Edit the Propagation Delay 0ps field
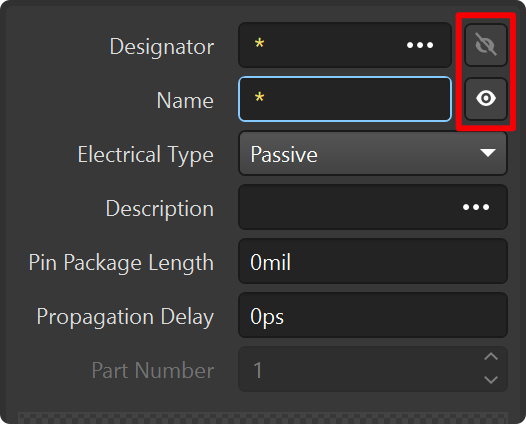Screen dimensions: 526x424 [x=373, y=315]
